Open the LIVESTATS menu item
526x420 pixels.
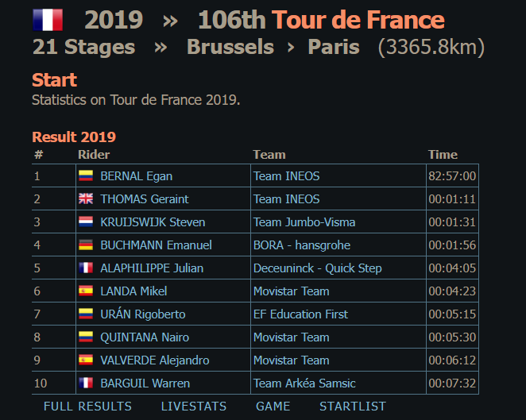194,407
